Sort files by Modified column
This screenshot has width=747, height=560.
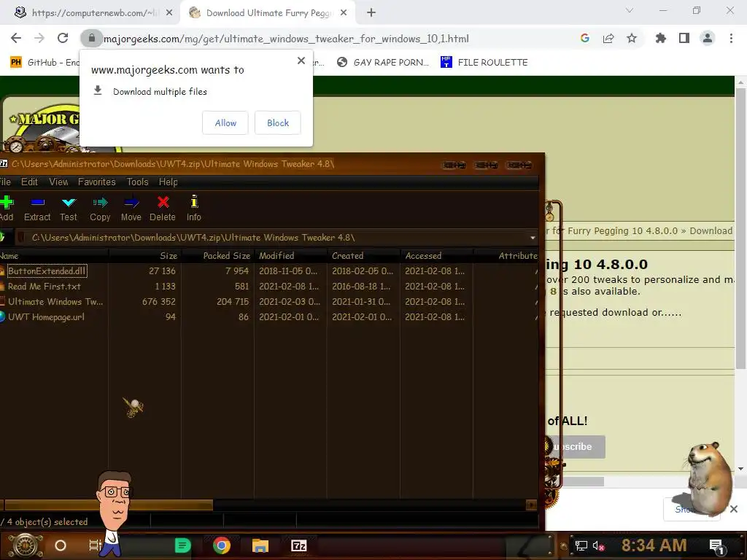tap(290, 256)
